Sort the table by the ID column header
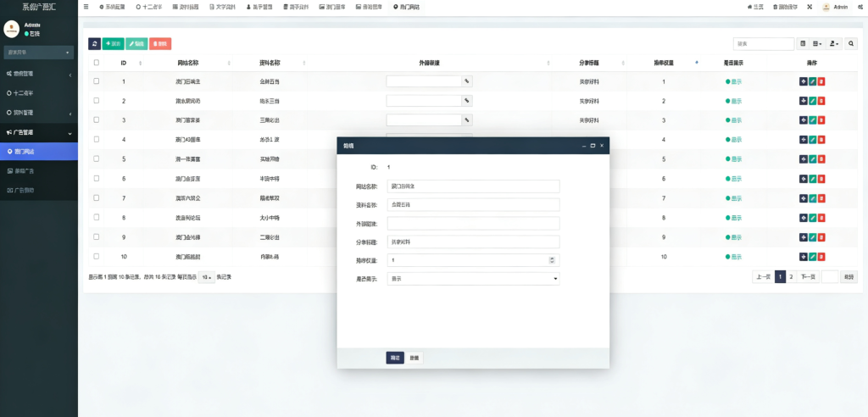Screen dimensions: 868x417 (x=124, y=63)
